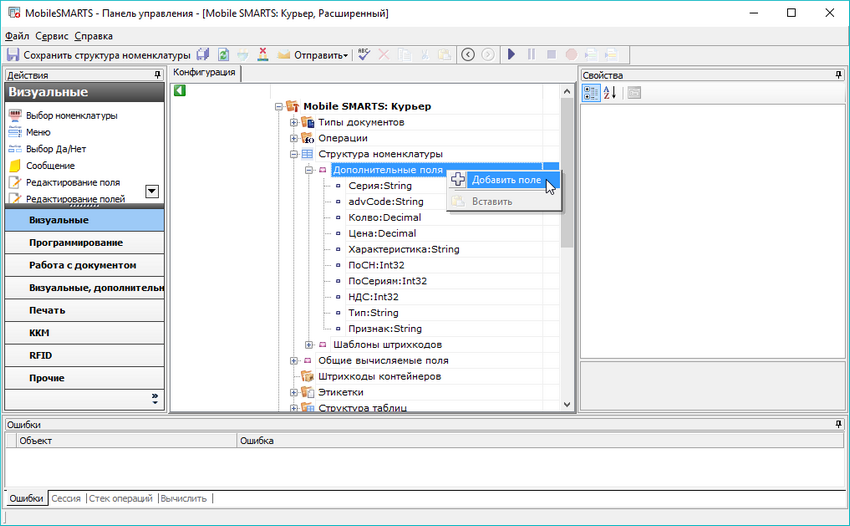Open the Работа с документом group
This screenshot has width=850, height=526.
pyautogui.click(x=85, y=266)
